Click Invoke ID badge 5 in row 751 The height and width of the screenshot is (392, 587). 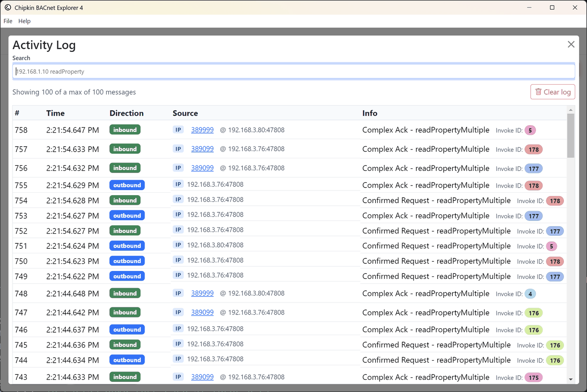pos(551,246)
